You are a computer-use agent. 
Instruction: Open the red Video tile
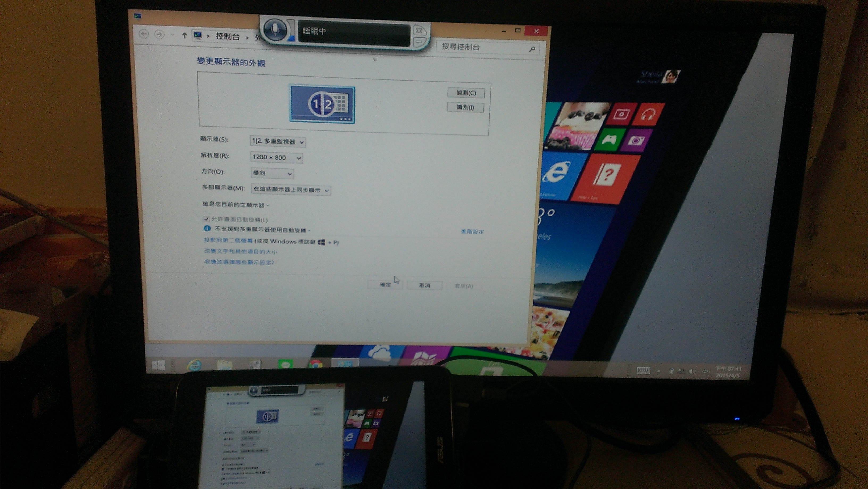(621, 114)
